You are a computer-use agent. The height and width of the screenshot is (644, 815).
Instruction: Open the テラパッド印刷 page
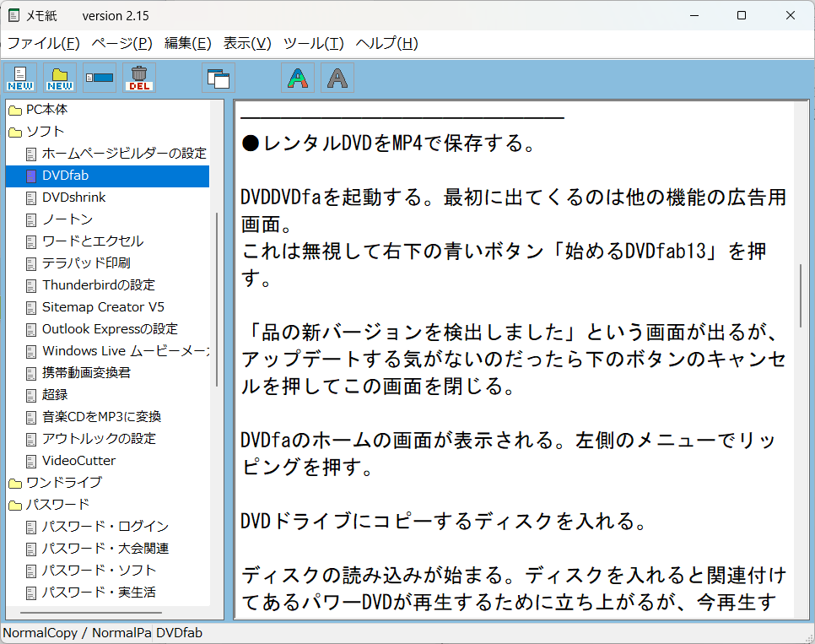point(86,263)
